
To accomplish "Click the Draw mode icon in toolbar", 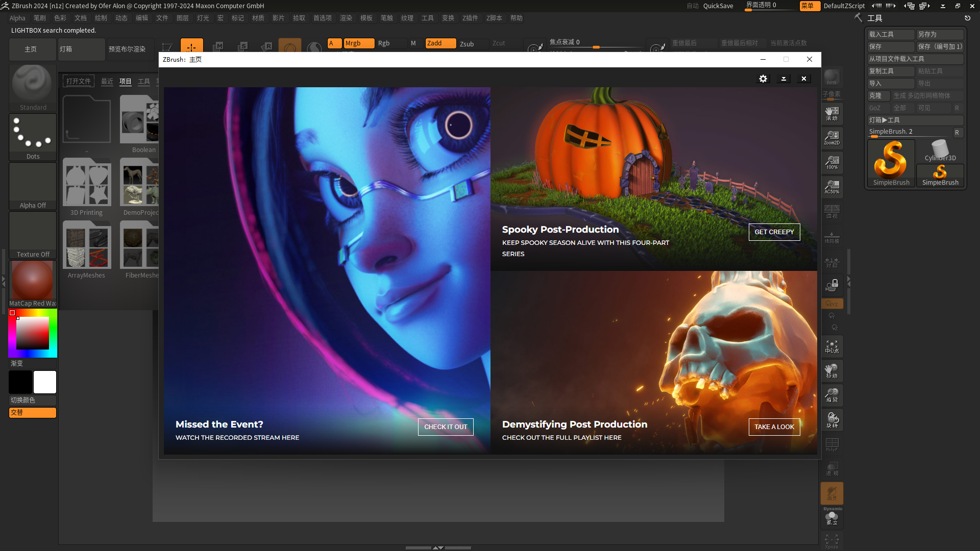I will (191, 47).
